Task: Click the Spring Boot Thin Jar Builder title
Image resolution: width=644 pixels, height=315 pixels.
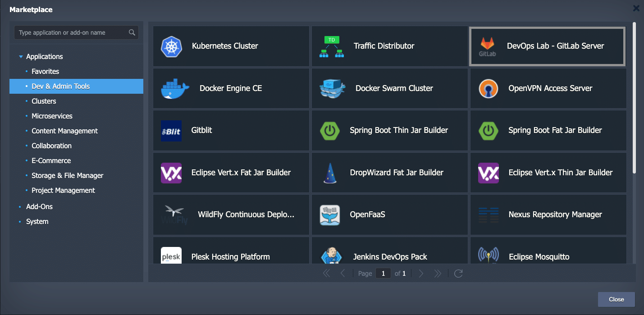Action: [x=399, y=130]
